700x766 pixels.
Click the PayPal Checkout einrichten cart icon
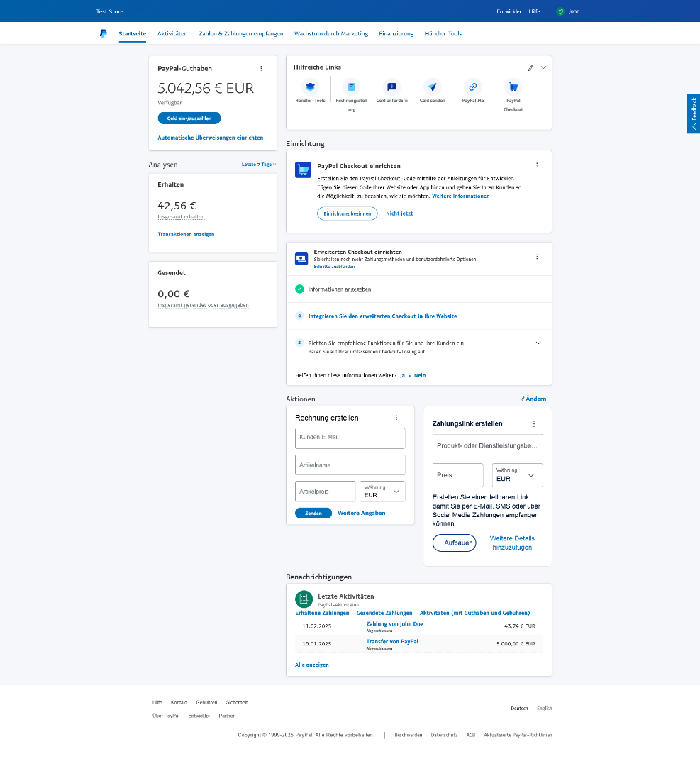[304, 170]
